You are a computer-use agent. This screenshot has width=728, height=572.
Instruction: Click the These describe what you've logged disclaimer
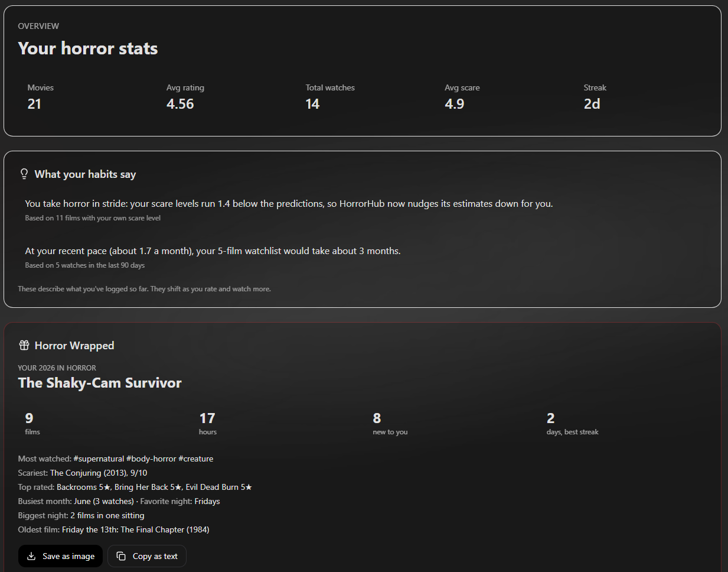144,289
